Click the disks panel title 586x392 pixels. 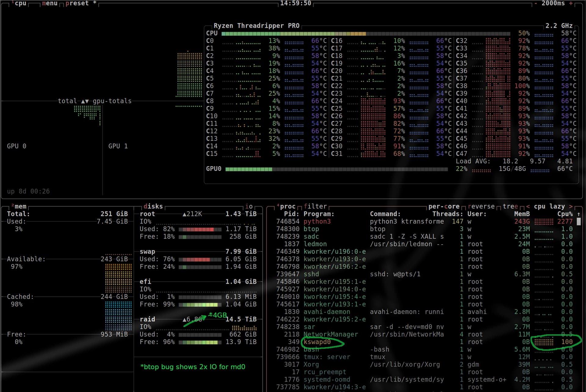click(153, 206)
